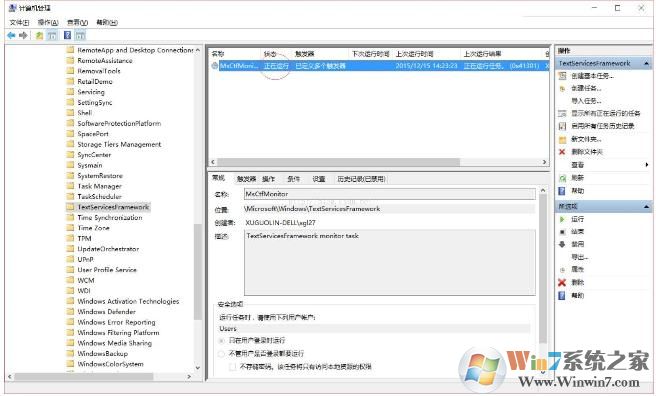Click the Forward arrow toolbar icon
Image resolution: width=656 pixels, height=396 pixels.
click(23, 36)
